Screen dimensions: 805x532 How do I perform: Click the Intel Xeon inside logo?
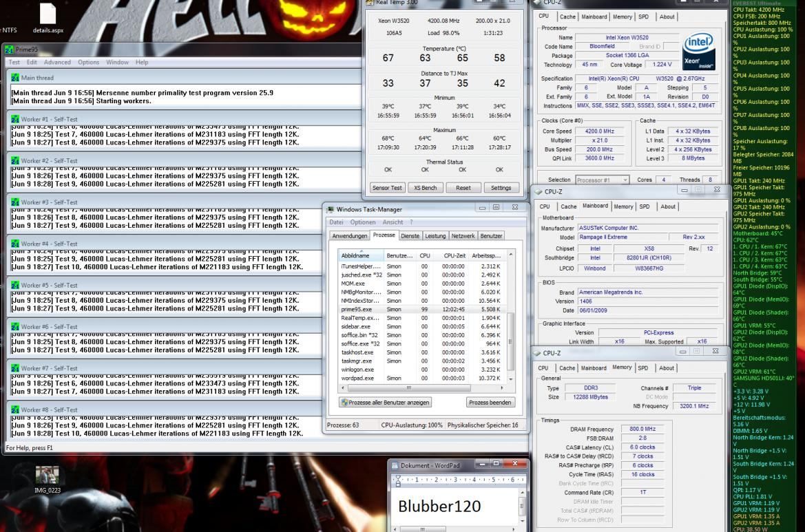click(699, 52)
